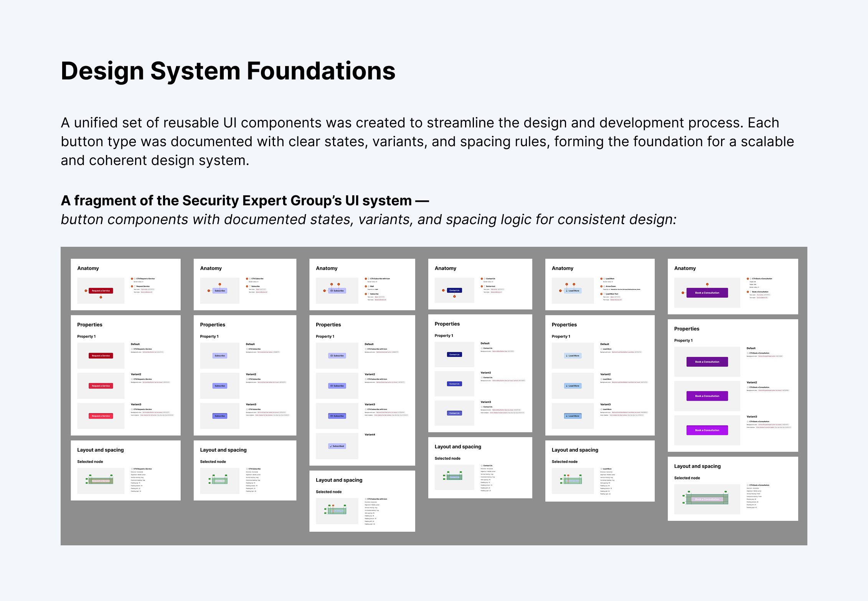Click Variant3 'Request a Service' pressed-state button
Viewport: 868px width, 601px height.
(101, 416)
